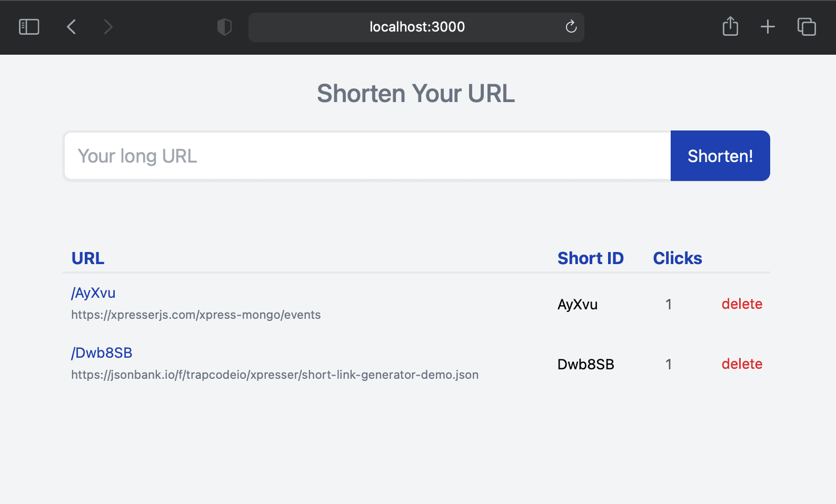Click the 'Shorten Your URL' heading
The image size is (836, 504).
coord(416,94)
